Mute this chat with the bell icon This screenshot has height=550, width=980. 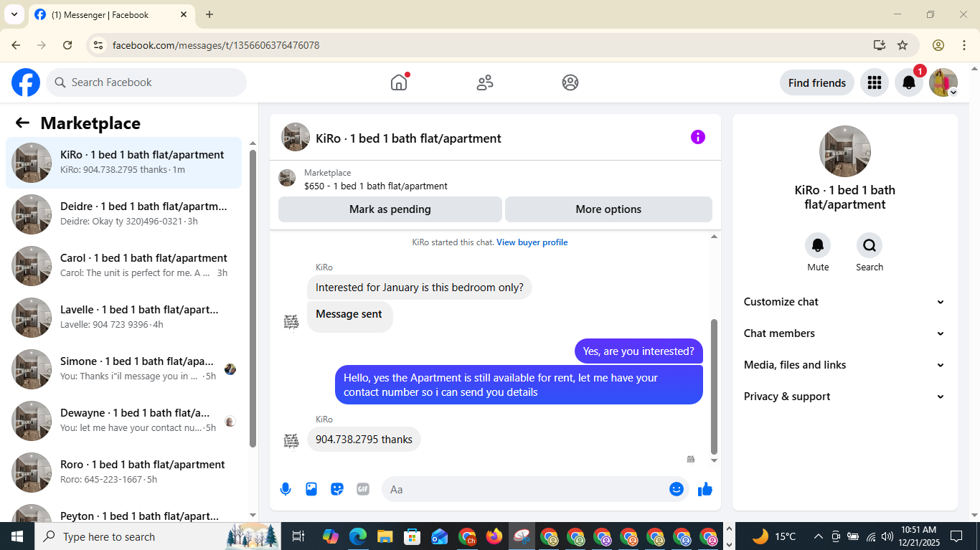(818, 245)
